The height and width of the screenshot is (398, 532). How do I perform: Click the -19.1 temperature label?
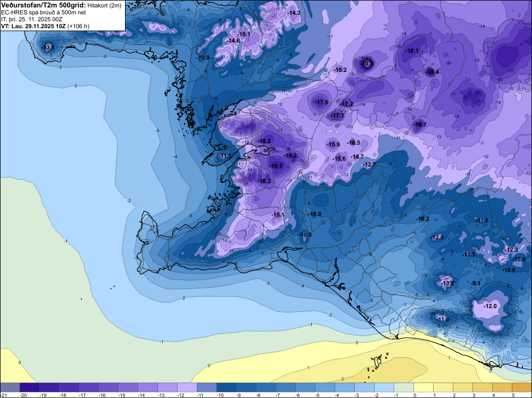click(276, 166)
